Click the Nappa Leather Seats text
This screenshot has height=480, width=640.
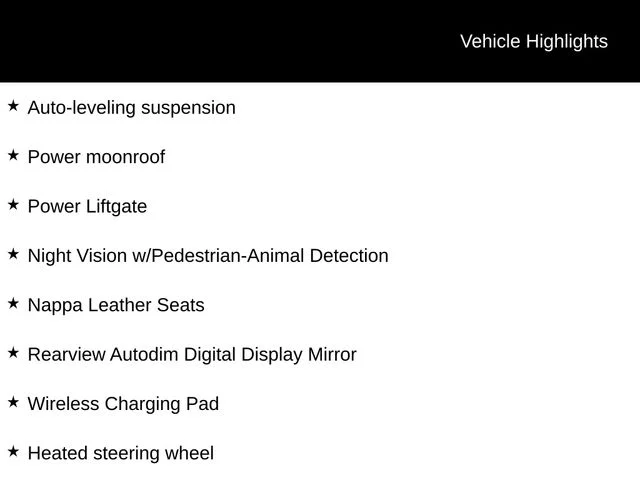click(116, 305)
